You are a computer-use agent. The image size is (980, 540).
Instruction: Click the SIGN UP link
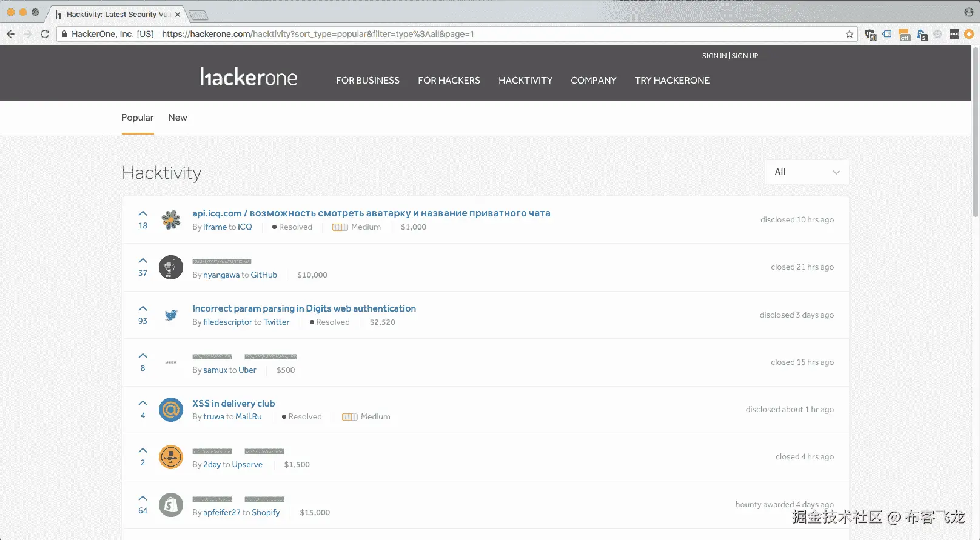pyautogui.click(x=745, y=56)
